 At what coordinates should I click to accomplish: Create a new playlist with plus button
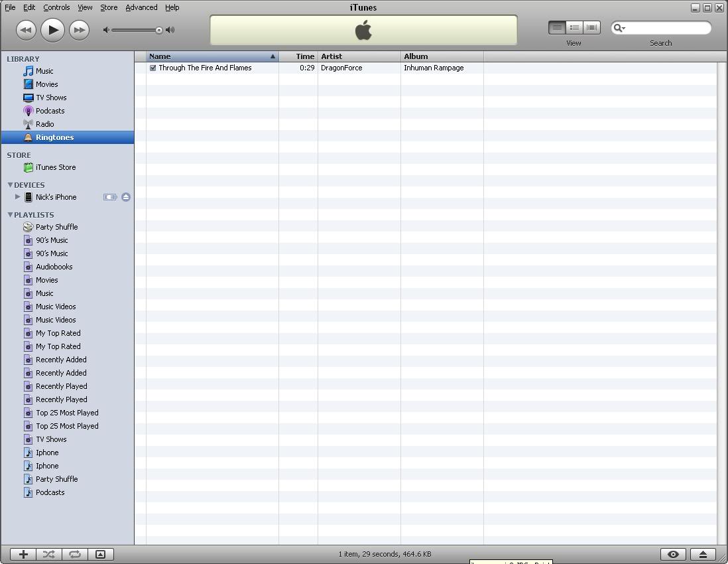[23, 554]
